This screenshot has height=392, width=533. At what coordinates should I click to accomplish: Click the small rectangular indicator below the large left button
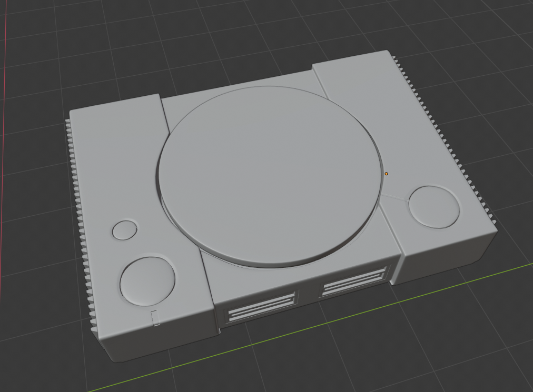(x=155, y=318)
